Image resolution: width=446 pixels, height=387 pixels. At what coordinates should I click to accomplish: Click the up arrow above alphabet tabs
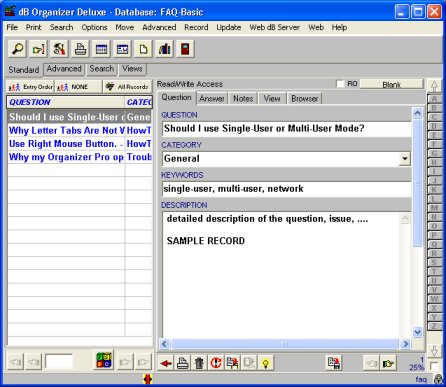click(434, 86)
